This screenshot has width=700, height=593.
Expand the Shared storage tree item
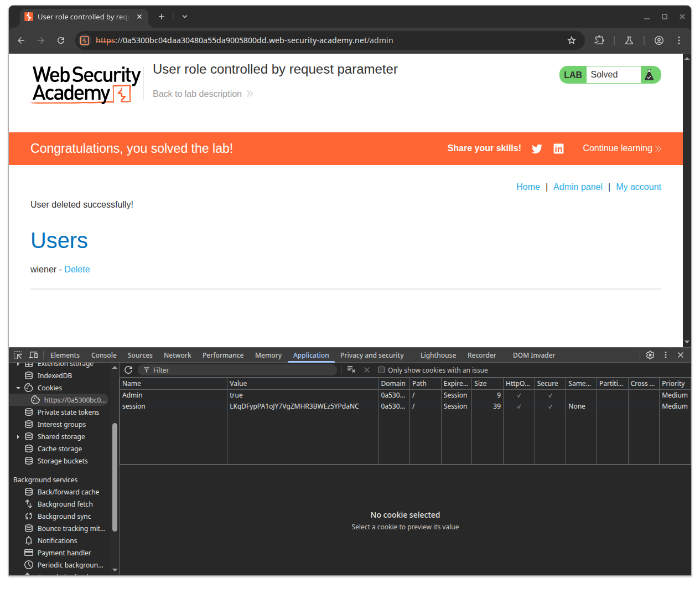(18, 437)
